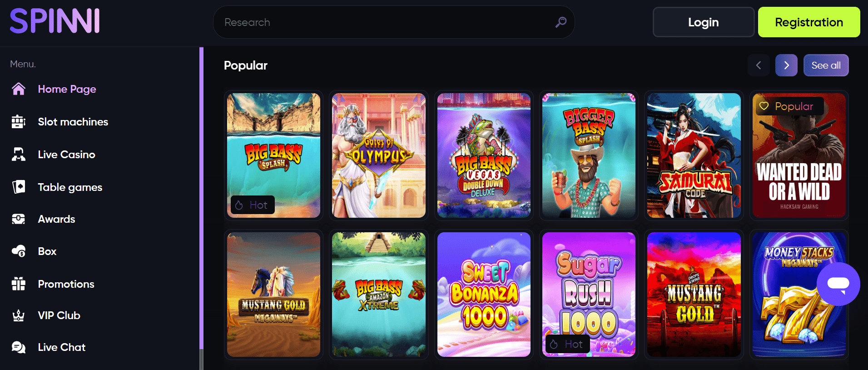Show next Popular games with right arrow
The height and width of the screenshot is (370, 868).
(x=786, y=65)
